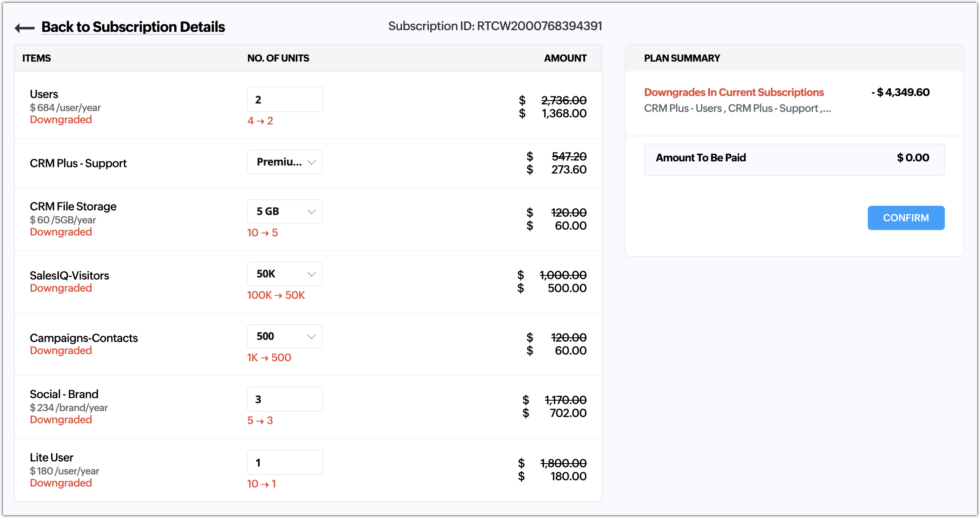The image size is (980, 518).
Task: Expand CRM Plus Support plan dropdown
Action: tap(285, 162)
